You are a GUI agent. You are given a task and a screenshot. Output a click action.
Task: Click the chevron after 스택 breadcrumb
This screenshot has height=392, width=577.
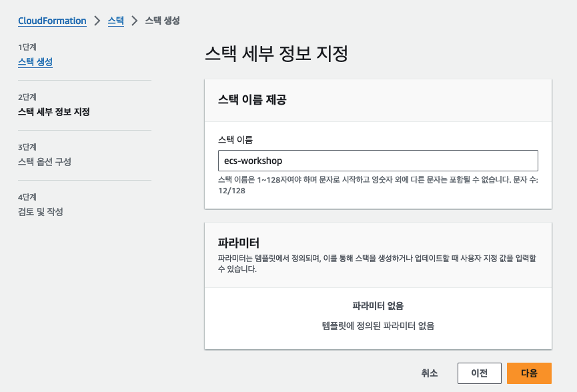point(135,21)
